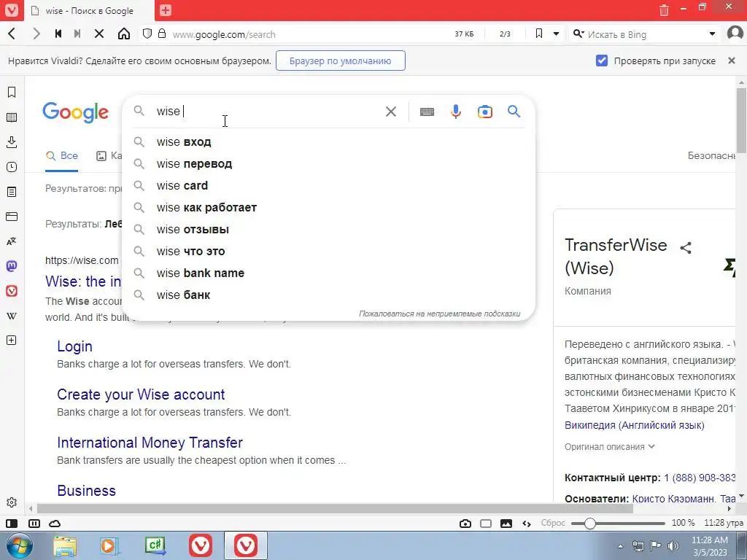Image resolution: width=747 pixels, height=560 pixels.
Task: Bookmark this page via address bar
Action: (539, 34)
